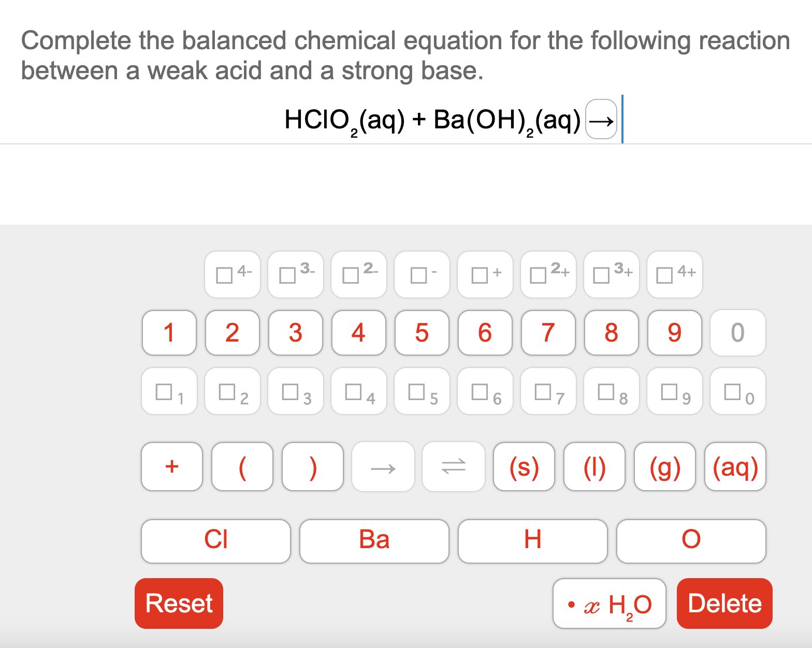812x648 pixels.
Task: Insert the Cl element symbol
Action: [216, 540]
